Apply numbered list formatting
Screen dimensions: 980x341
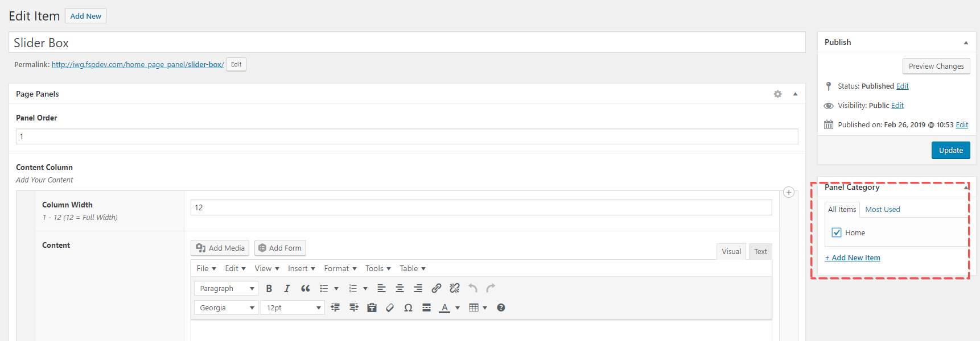353,288
